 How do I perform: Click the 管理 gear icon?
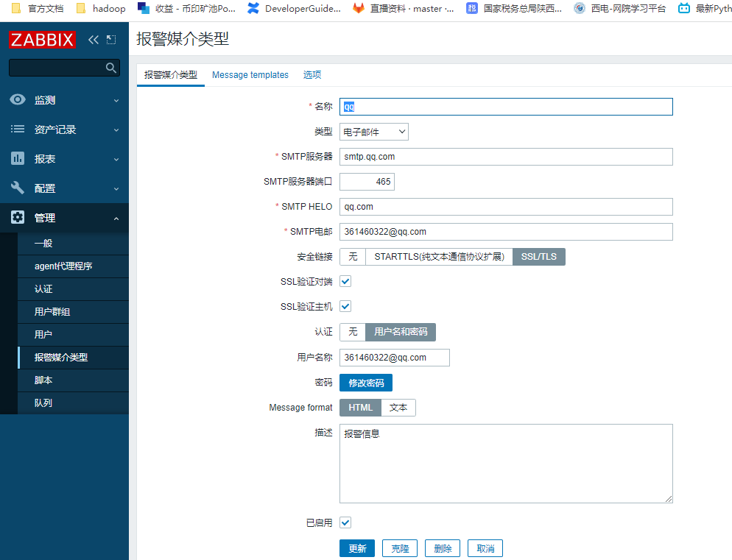pyautogui.click(x=18, y=217)
